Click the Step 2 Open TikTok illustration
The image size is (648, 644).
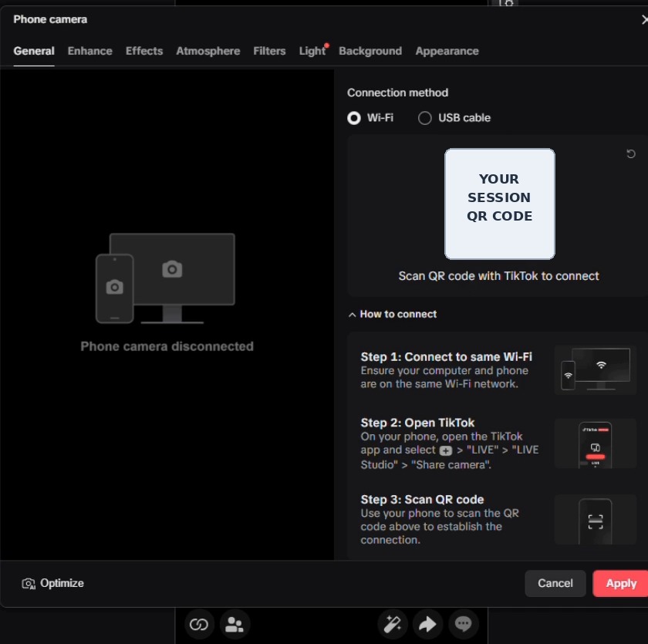(595, 443)
